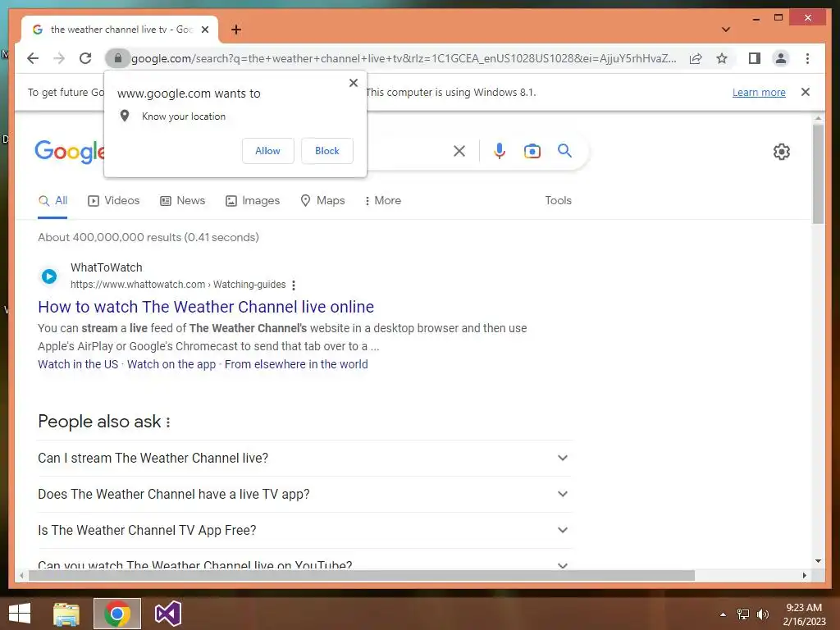
Task: Open a new tab with plus button
Action: click(x=236, y=30)
